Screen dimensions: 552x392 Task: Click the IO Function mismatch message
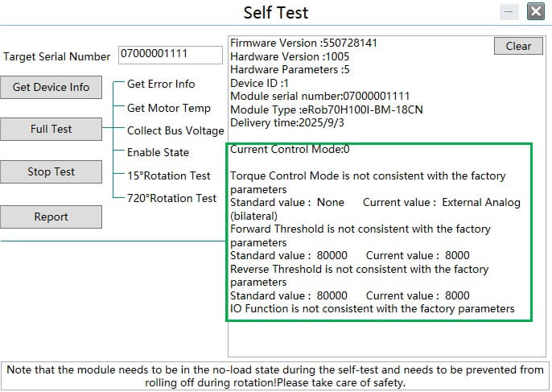click(372, 308)
